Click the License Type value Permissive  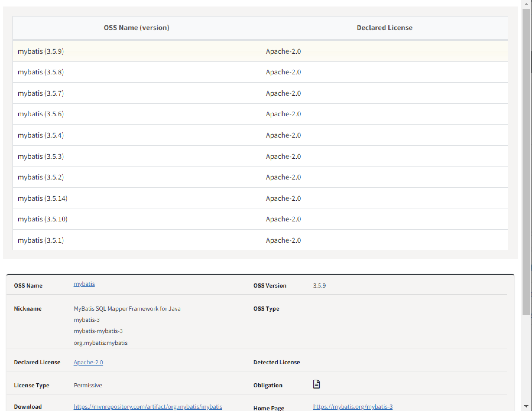88,385
